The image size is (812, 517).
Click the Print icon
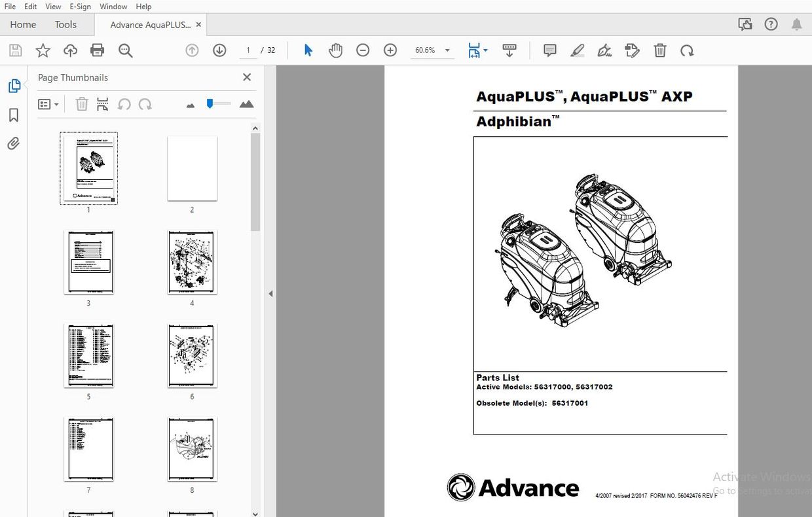pos(97,50)
